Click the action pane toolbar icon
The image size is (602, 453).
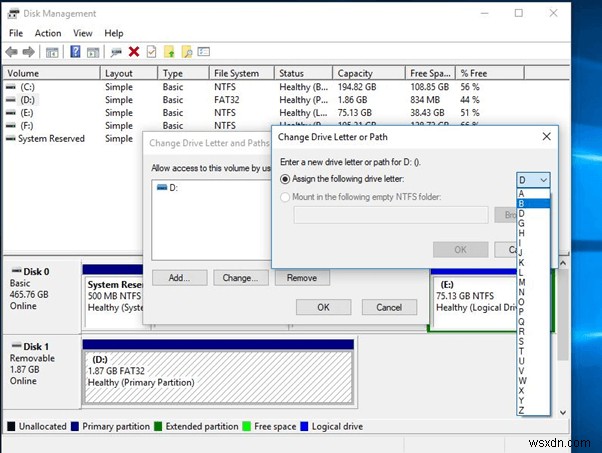pos(93,52)
